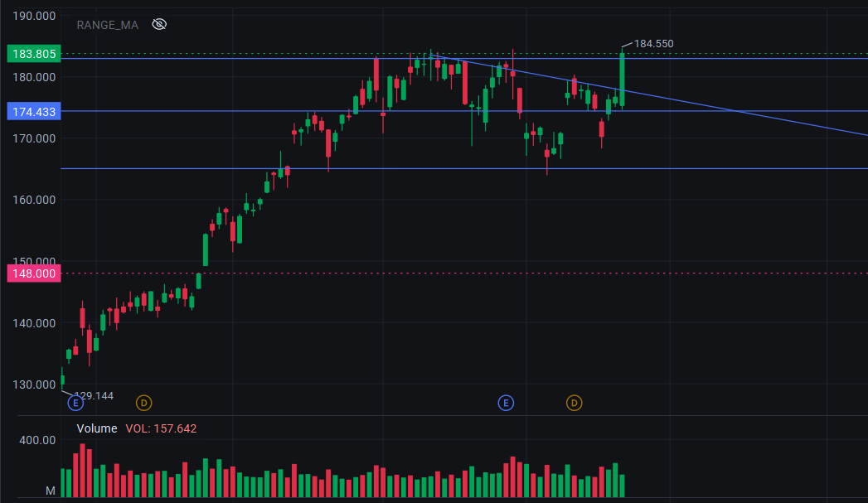The image size is (868, 503).
Task: Click the 140.000 price axis label
Action: point(34,323)
